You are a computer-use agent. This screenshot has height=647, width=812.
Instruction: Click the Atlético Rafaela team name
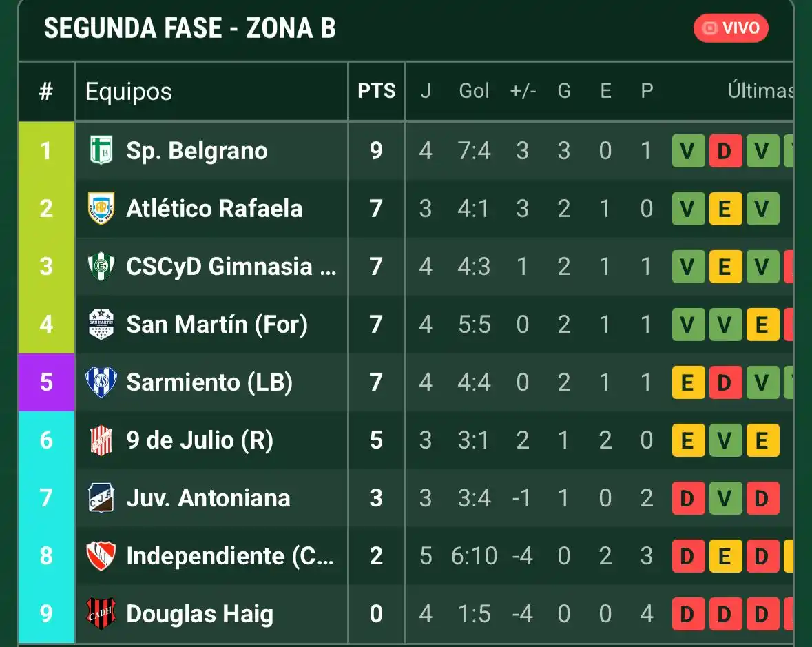click(x=214, y=209)
